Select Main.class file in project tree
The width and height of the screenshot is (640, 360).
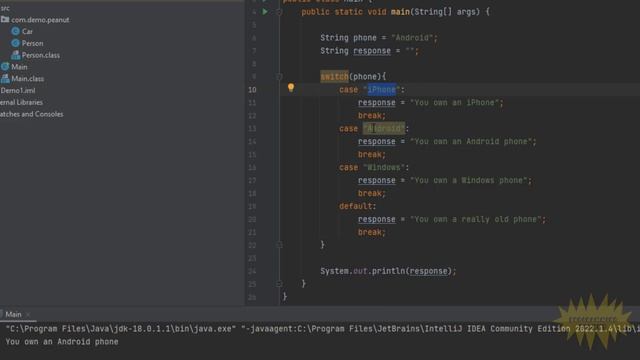pyautogui.click(x=27, y=79)
